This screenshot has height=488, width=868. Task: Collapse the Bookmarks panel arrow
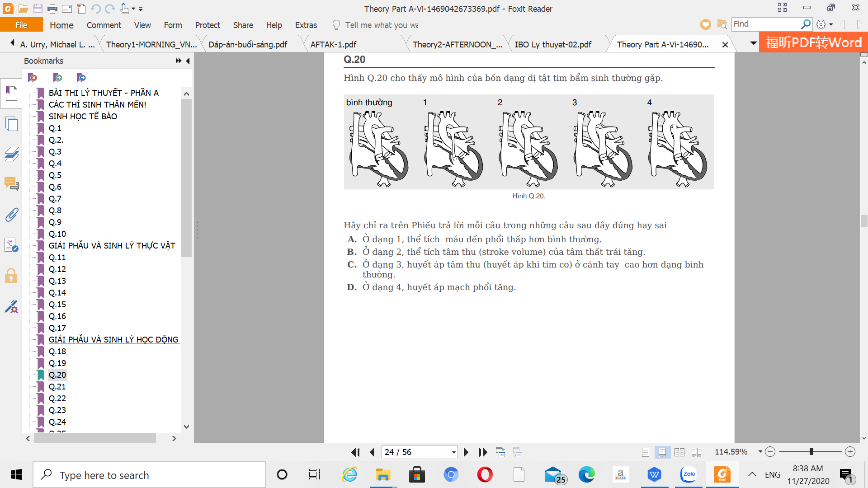(x=188, y=61)
